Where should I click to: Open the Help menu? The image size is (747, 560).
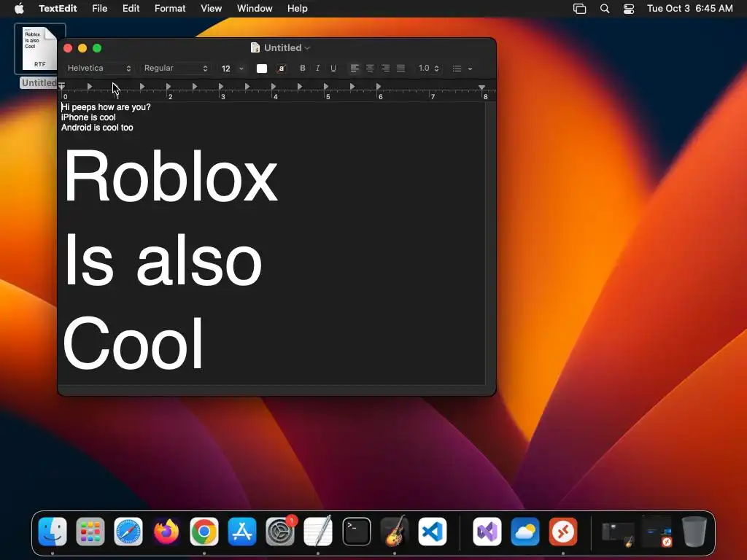click(298, 8)
